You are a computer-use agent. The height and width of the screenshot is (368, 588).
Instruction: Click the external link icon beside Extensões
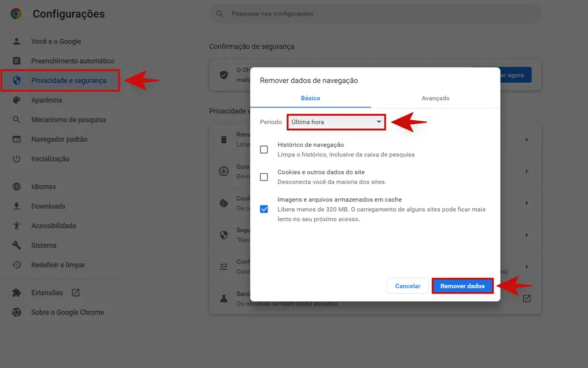click(75, 293)
